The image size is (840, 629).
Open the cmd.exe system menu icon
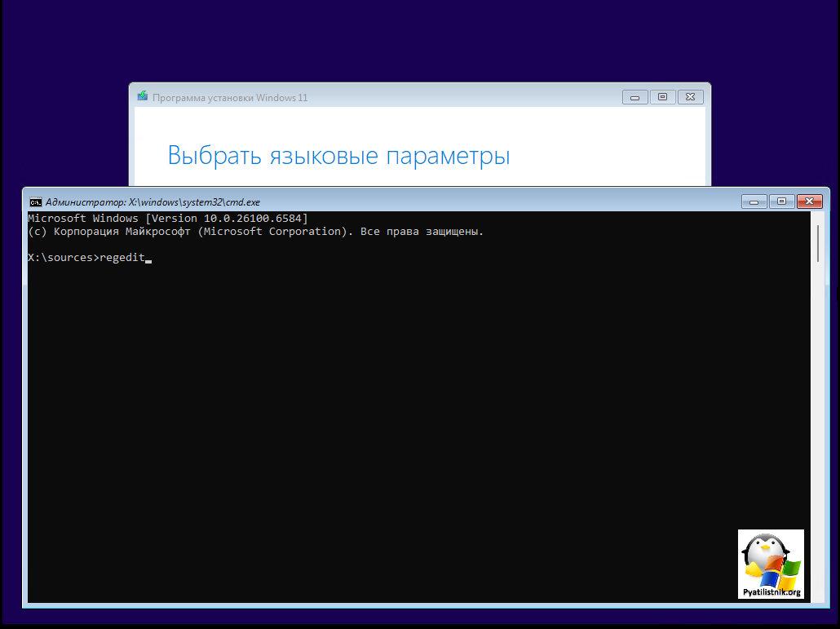[36, 202]
